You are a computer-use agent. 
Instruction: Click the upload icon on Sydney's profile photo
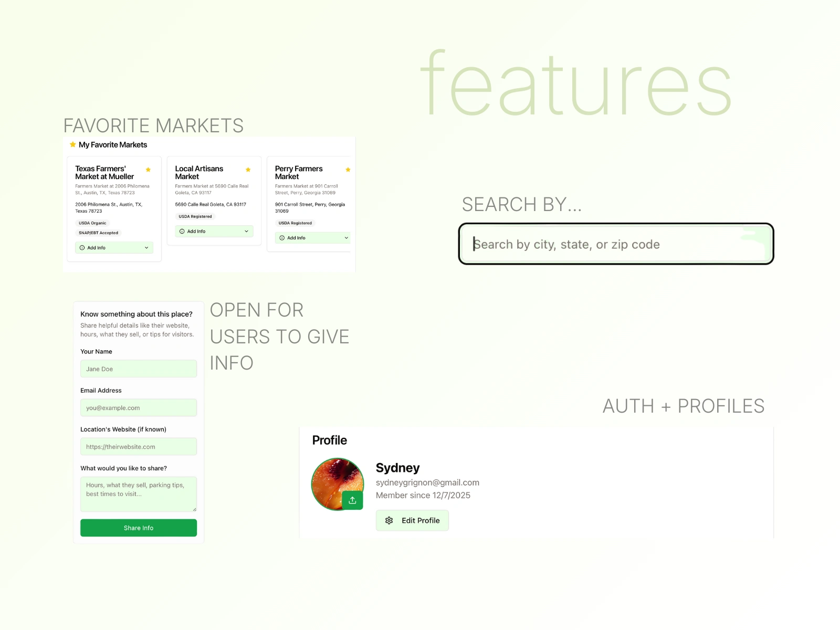point(352,500)
